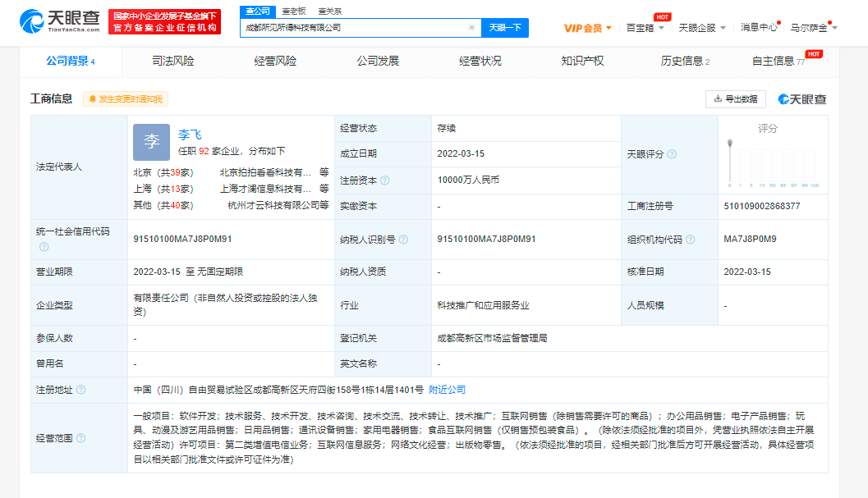
Task: Click the 国家中小企业发展子基金 red banner
Action: 164,21
